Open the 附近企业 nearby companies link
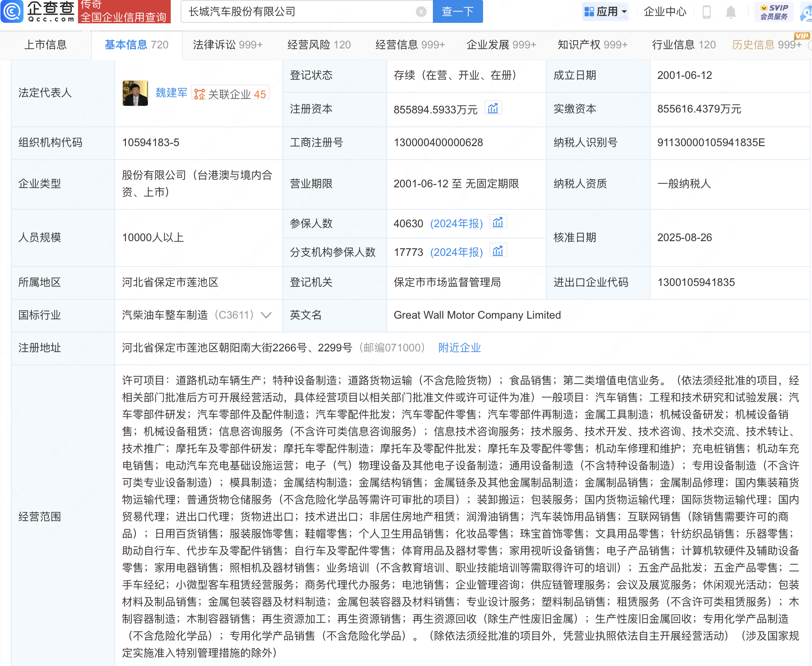Screen dimensions: 812x666 (x=459, y=348)
